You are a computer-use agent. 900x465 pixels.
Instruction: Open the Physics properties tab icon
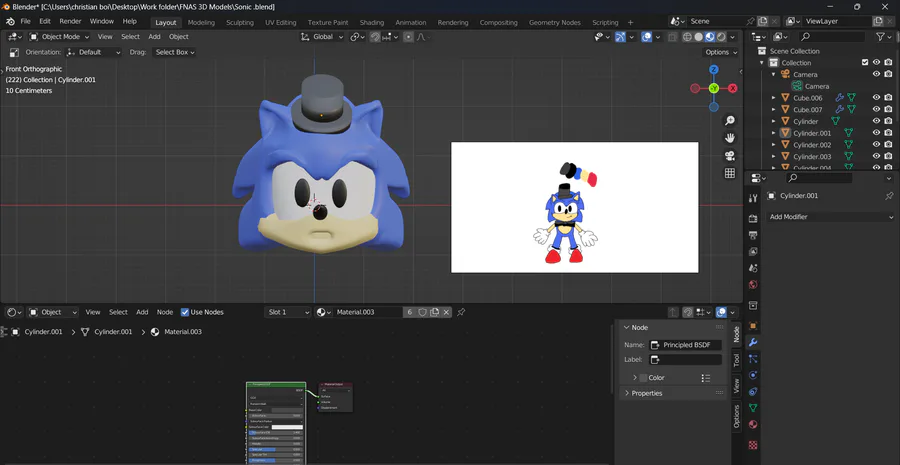pos(753,375)
